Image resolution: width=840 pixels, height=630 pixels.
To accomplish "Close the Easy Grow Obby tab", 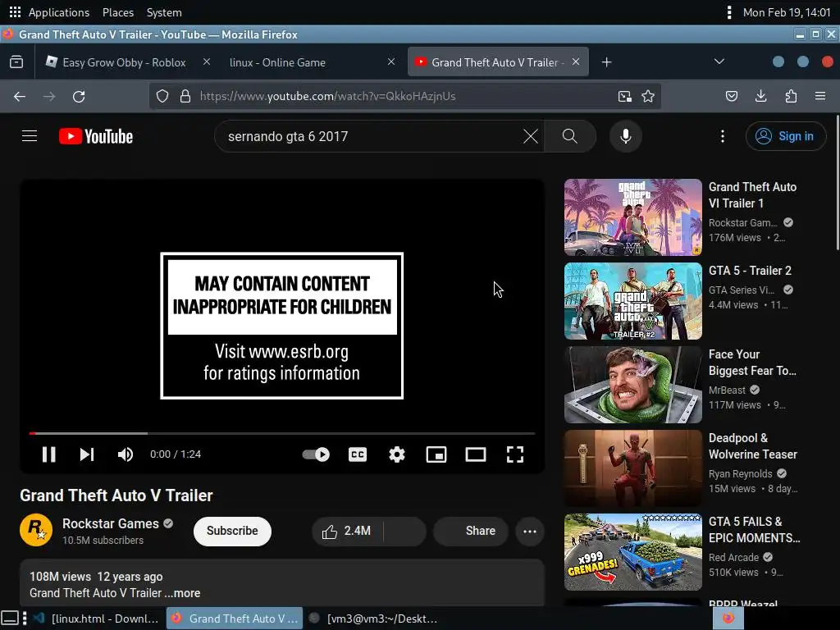I will point(206,62).
